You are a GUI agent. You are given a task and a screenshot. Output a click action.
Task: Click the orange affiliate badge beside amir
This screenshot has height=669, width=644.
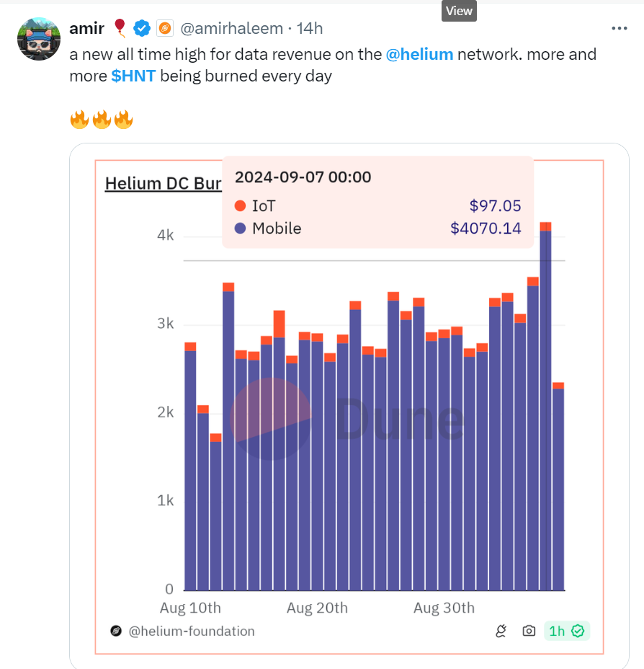[164, 28]
